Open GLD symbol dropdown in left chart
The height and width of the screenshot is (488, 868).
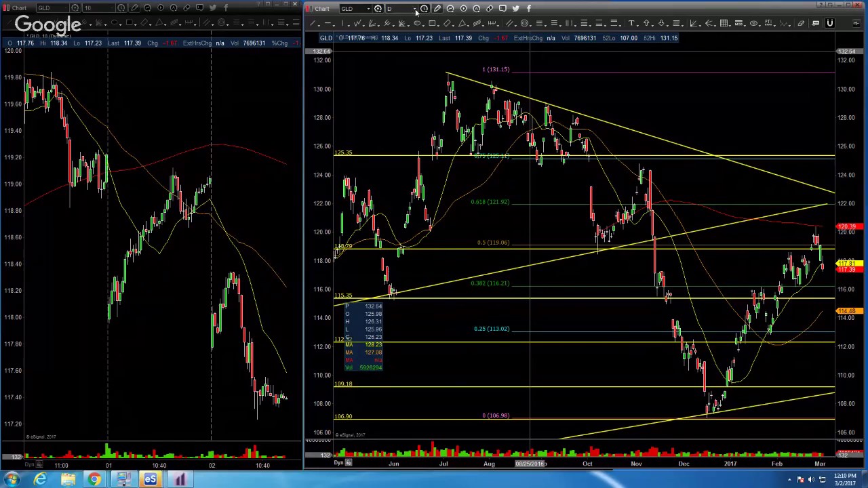tap(66, 8)
